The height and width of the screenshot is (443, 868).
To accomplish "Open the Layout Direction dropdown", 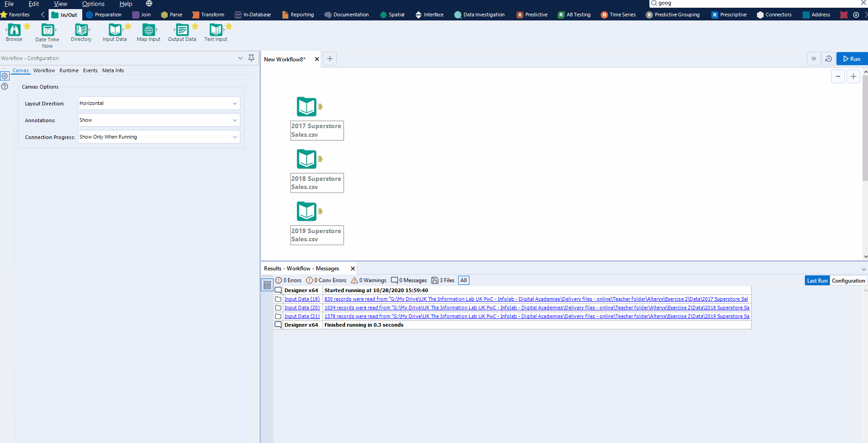I will click(x=159, y=103).
